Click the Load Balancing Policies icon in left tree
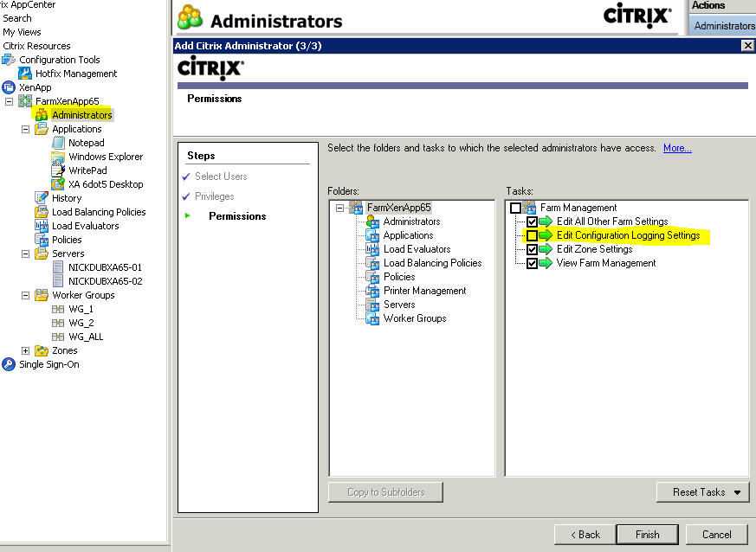Screen dimensions: 756x552 point(42,212)
